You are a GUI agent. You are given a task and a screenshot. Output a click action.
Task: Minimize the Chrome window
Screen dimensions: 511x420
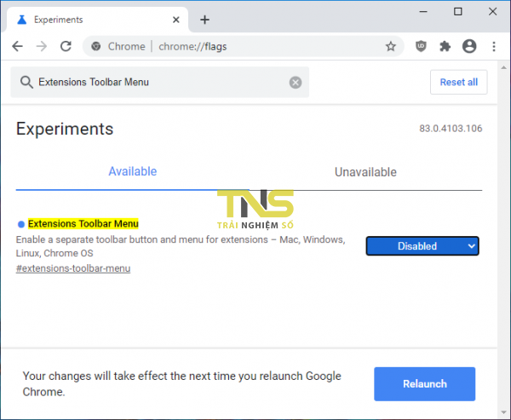pyautogui.click(x=423, y=12)
